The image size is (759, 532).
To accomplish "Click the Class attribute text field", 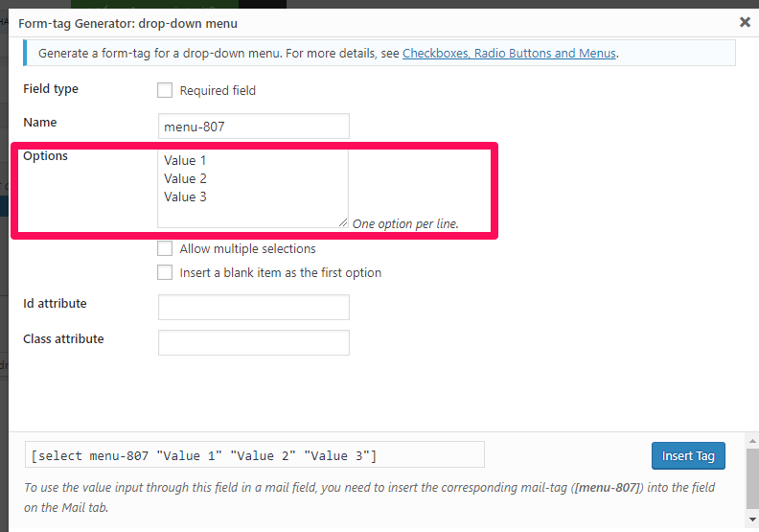I will coord(254,342).
